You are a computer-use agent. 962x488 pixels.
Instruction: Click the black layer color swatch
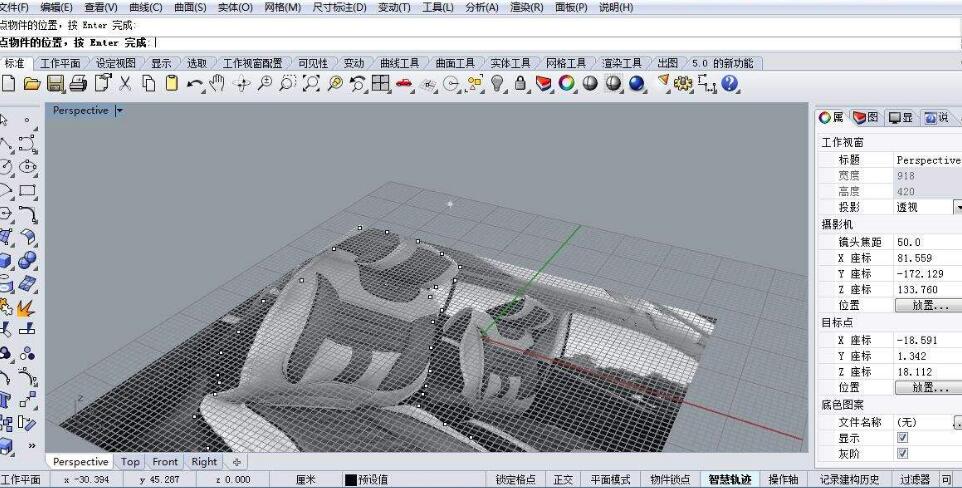(350, 480)
